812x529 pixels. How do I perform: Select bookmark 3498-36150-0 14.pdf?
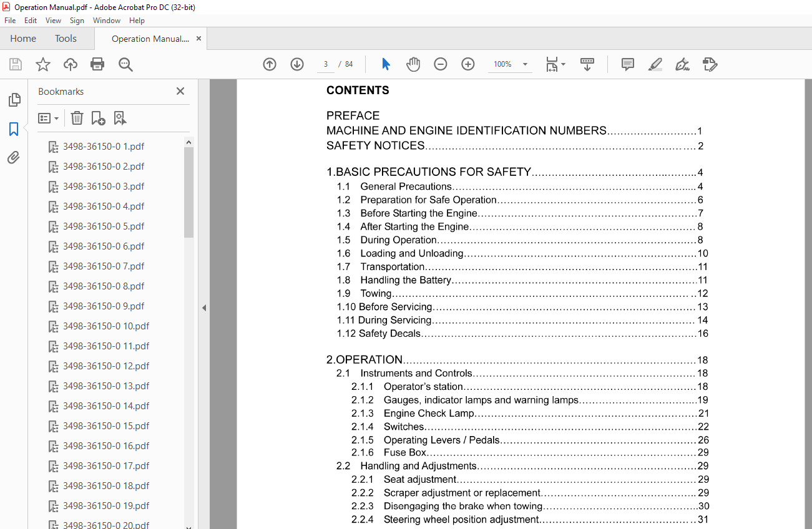coord(106,406)
